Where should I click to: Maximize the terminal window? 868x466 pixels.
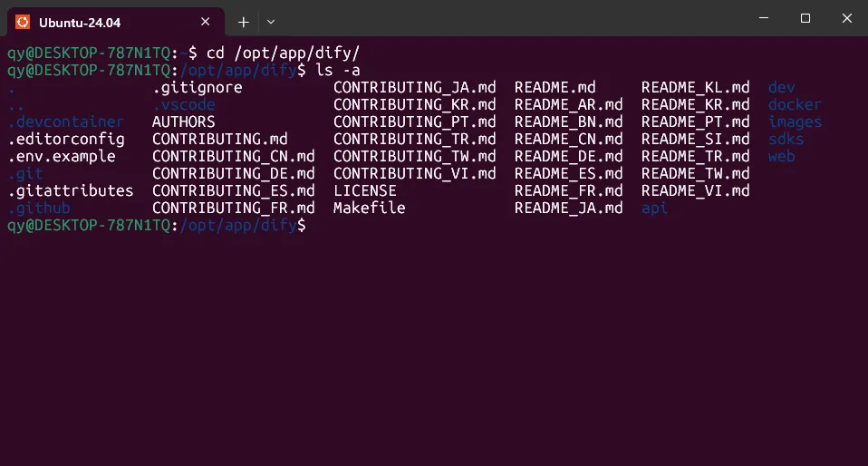coord(805,18)
